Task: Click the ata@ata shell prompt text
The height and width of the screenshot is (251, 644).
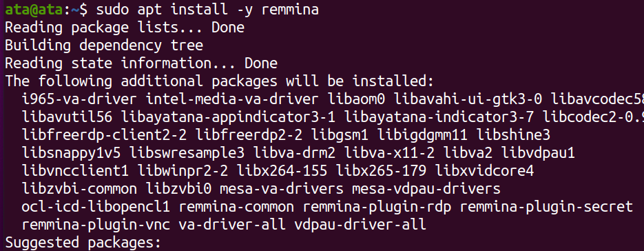Action: click(x=34, y=10)
